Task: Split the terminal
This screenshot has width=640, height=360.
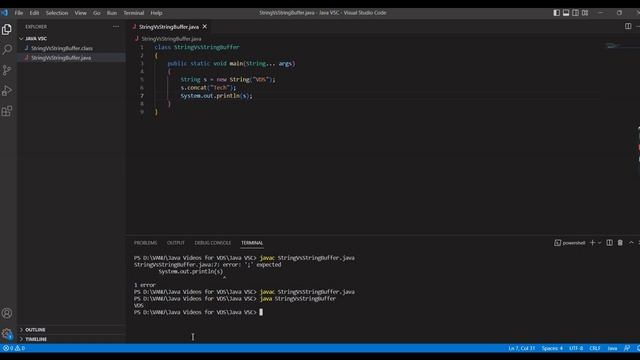Action: [x=609, y=243]
